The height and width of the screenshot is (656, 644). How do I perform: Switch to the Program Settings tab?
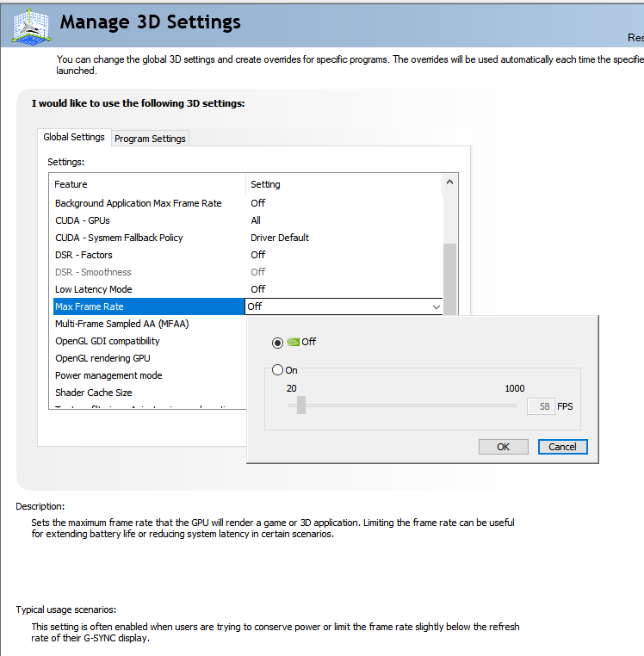[150, 139]
